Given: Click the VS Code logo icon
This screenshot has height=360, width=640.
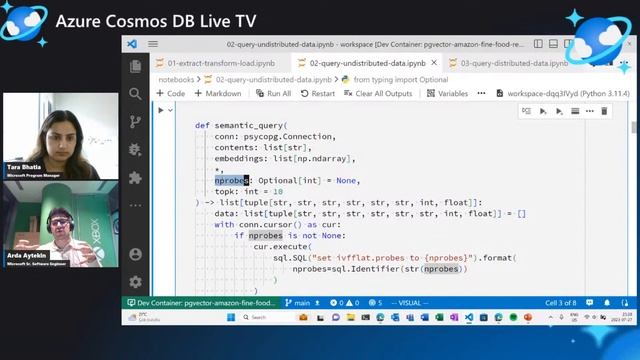Looking at the screenshot, I should pos(132,44).
